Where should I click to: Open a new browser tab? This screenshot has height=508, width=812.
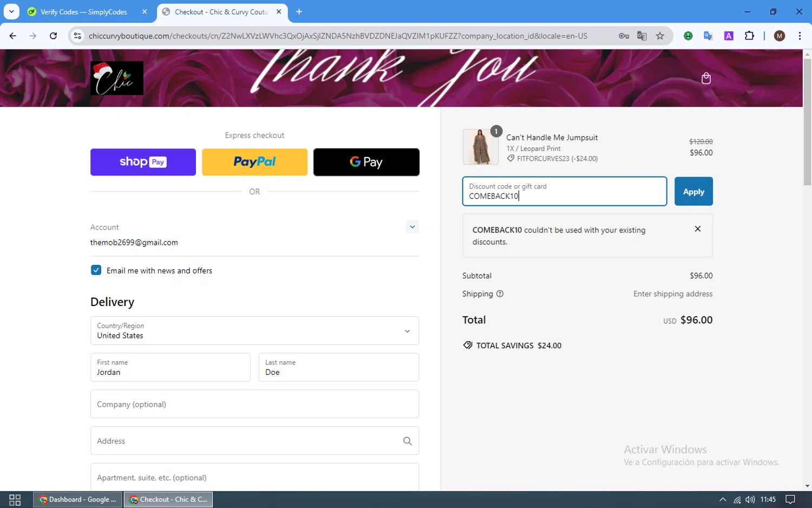tap(299, 11)
